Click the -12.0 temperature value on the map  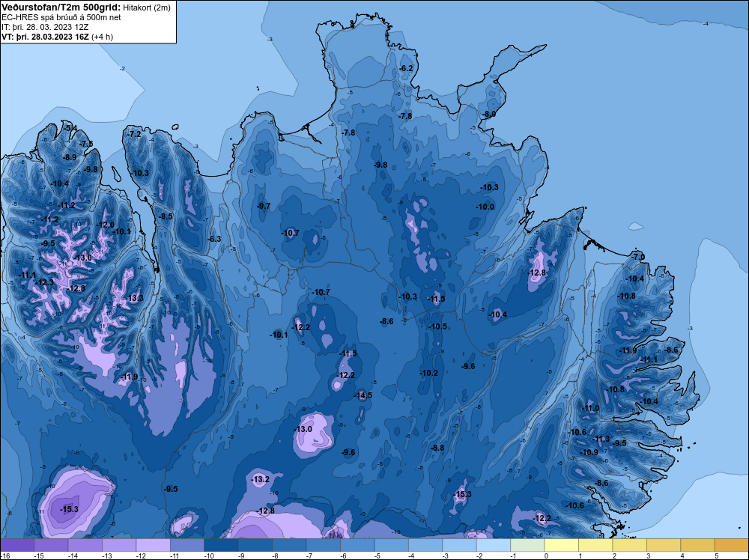coord(105,225)
